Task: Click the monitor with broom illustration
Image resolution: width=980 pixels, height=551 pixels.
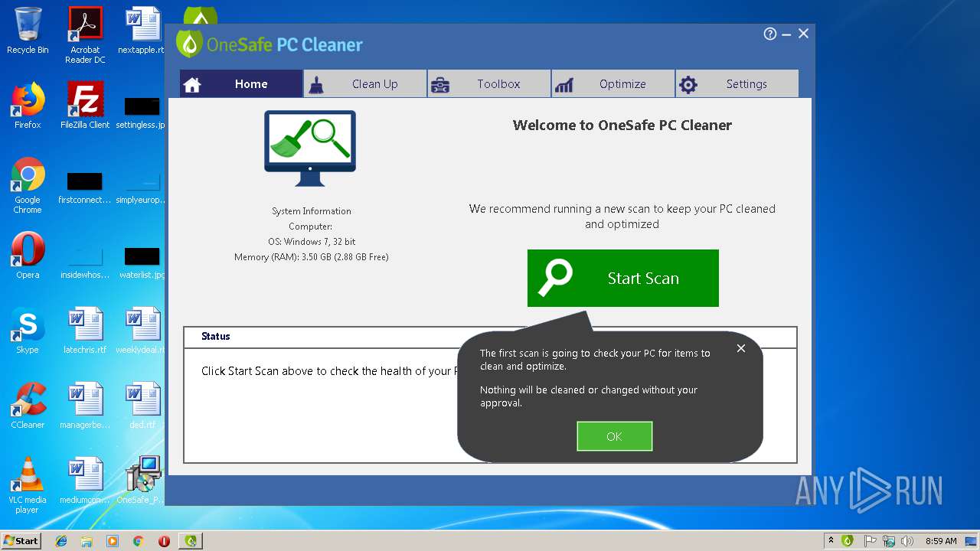Action: click(310, 148)
